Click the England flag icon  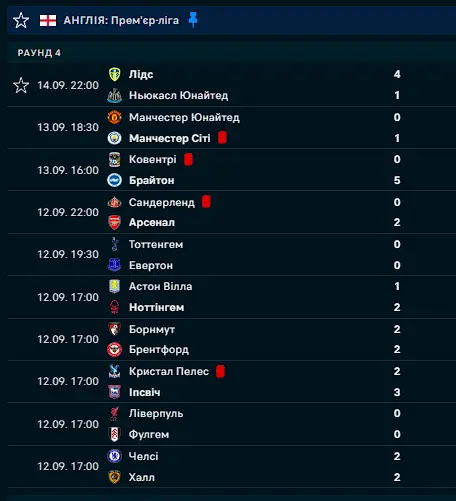coord(48,20)
